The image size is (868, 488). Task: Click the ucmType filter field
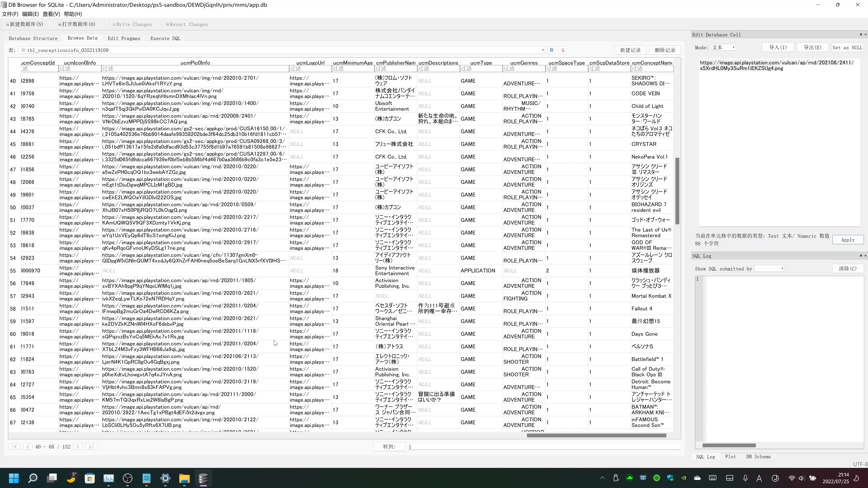pyautogui.click(x=481, y=68)
